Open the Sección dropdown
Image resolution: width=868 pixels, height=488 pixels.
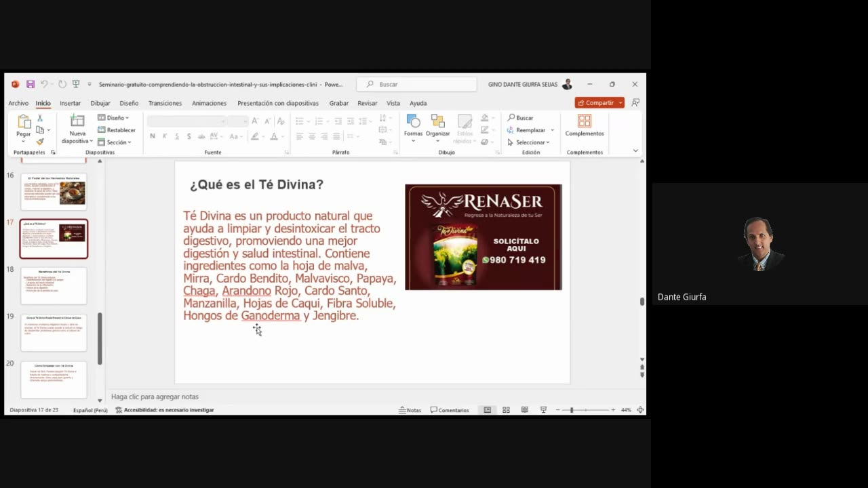[115, 142]
